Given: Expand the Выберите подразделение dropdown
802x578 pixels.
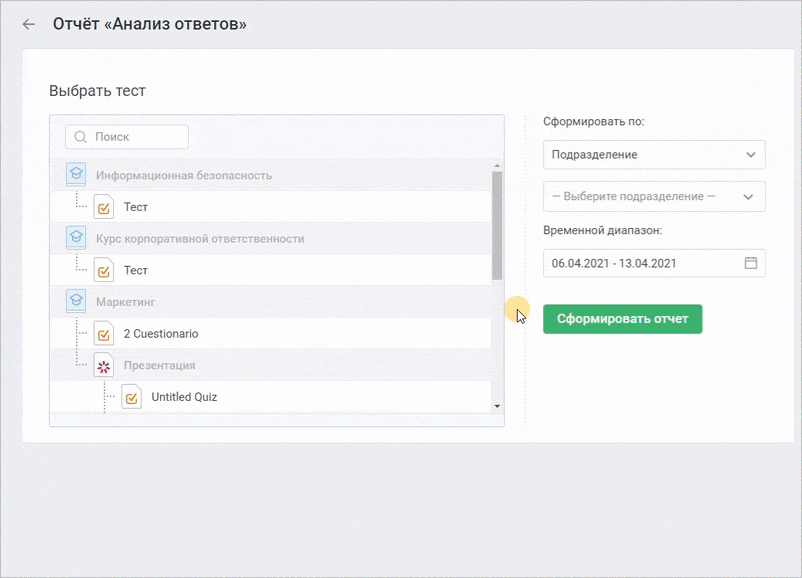Looking at the screenshot, I should pyautogui.click(x=654, y=196).
